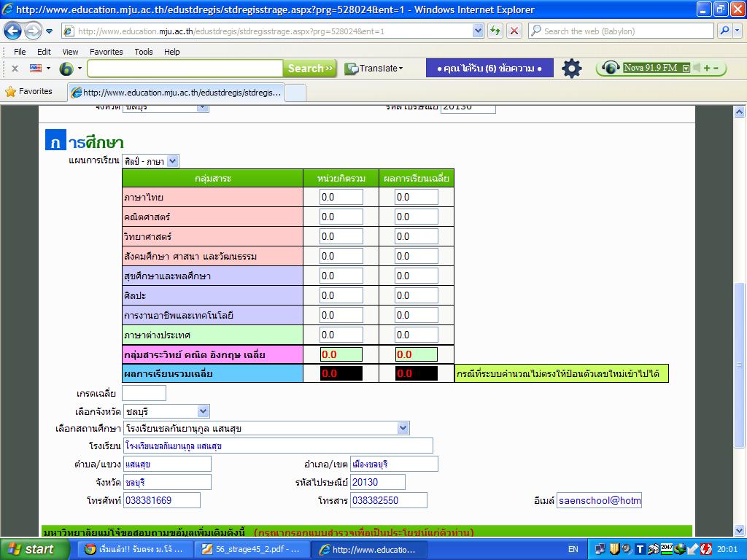Screen dimensions: 747x560
Task: Click the browser Back arrow button
Action: click(13, 31)
